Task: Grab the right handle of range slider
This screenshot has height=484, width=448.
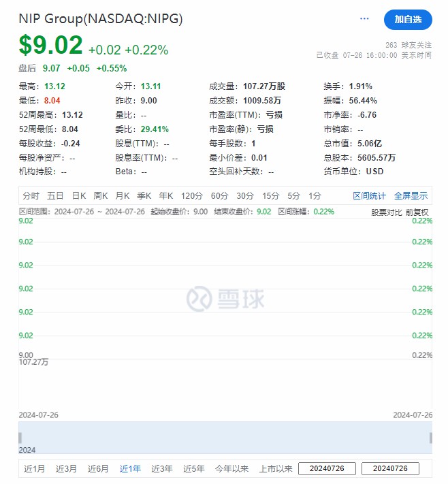Action: (x=431, y=438)
